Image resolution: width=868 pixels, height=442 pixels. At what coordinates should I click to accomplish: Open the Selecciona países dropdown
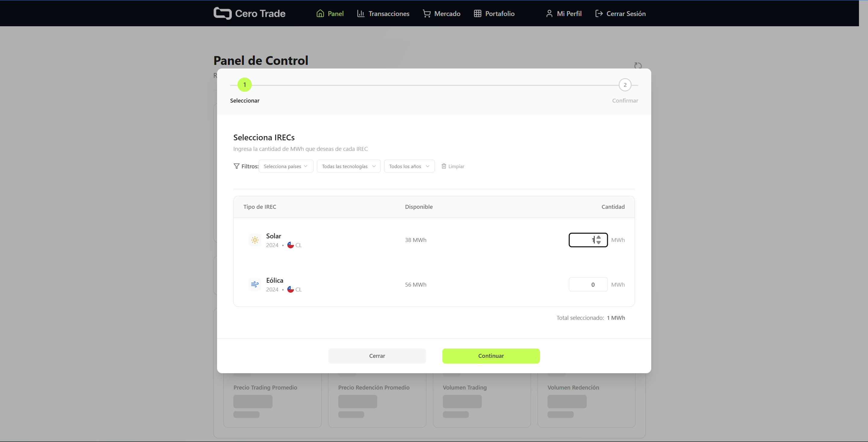coord(286,166)
